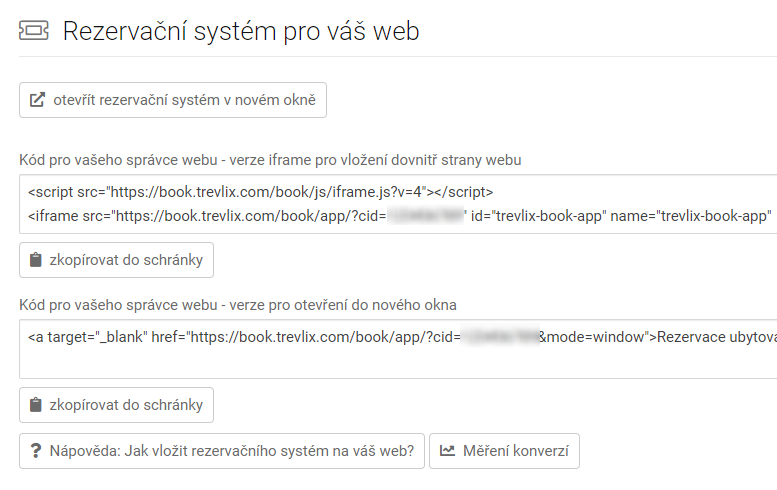777x490 pixels.
Task: Open Nápověda: Jak vložit rezervačního systém
Action: point(222,451)
